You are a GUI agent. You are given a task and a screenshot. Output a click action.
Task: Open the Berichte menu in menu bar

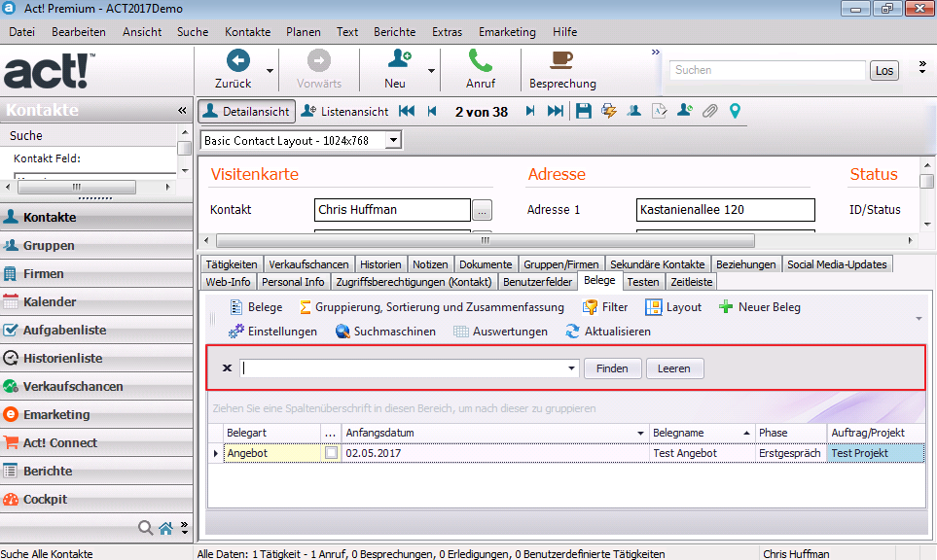(x=394, y=32)
